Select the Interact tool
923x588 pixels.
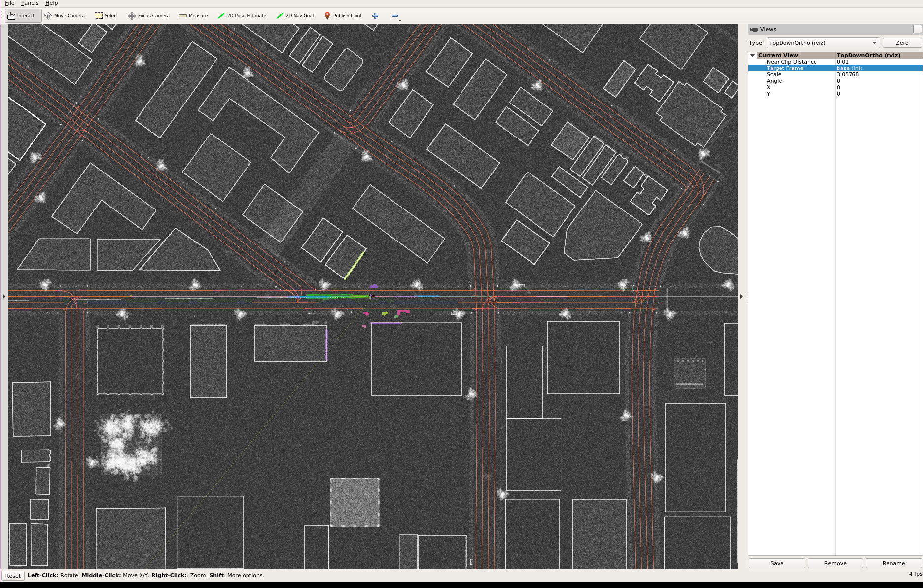pyautogui.click(x=22, y=15)
